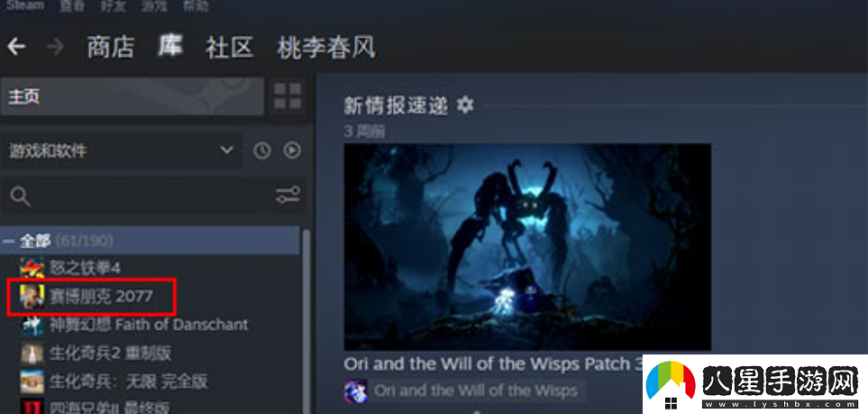The image size is (868, 414).
Task: Click the 怒之铁拳4 game icon
Action: pos(32,268)
